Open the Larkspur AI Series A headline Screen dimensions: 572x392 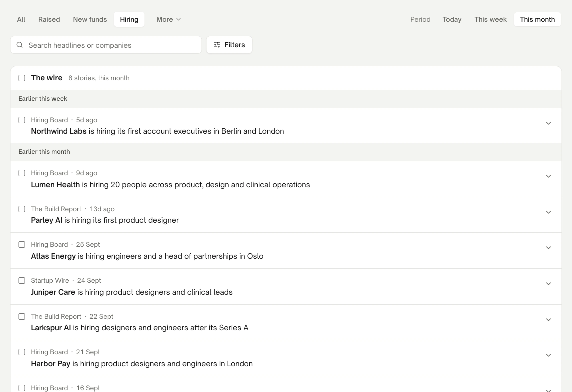point(139,328)
